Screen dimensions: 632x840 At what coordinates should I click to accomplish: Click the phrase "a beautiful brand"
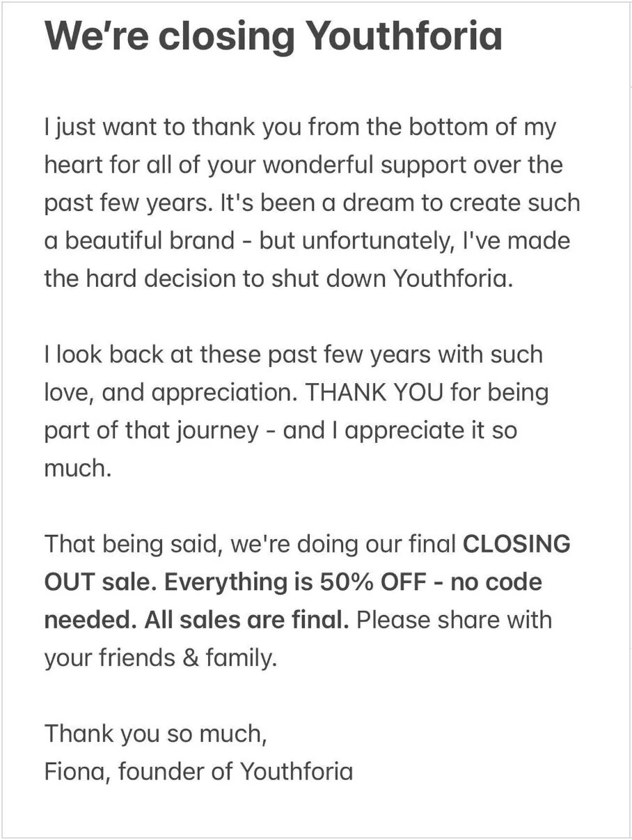click(140, 241)
